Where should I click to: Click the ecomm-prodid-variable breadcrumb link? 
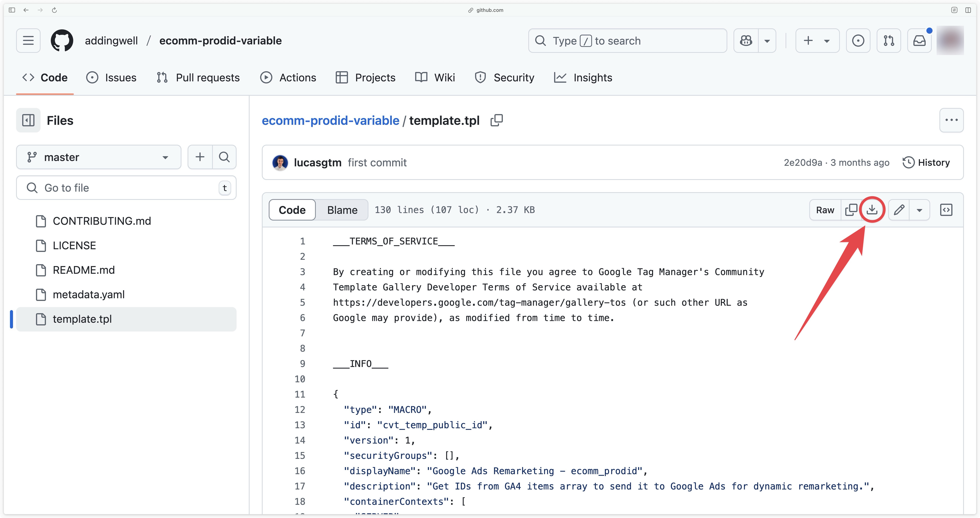330,120
